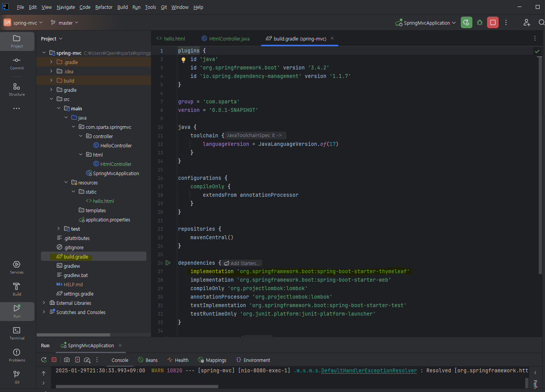
Task: Select the Console tab in the Run panel
Action: (x=120, y=360)
